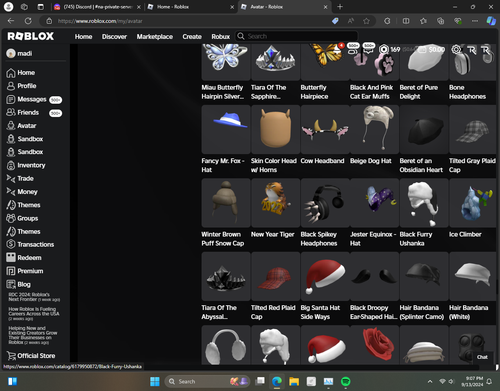Switch to the Discord browser tab
500x391 pixels.
click(97, 7)
